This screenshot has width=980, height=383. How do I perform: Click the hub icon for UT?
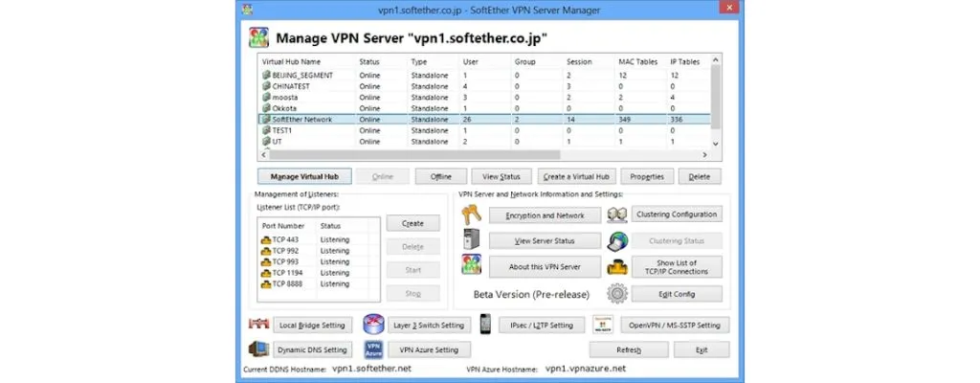click(266, 142)
